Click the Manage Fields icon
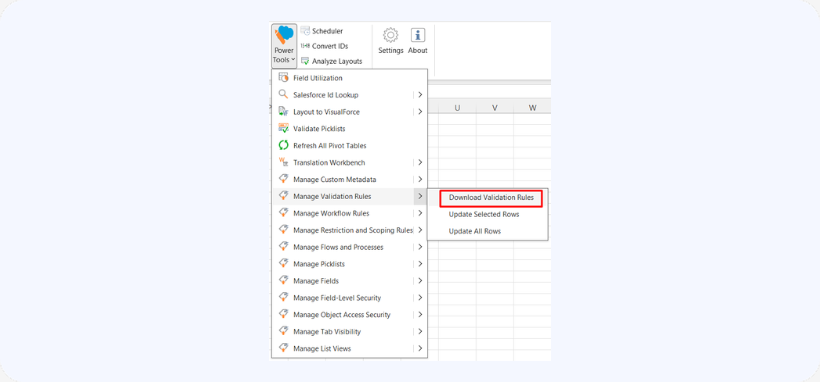 click(283, 280)
